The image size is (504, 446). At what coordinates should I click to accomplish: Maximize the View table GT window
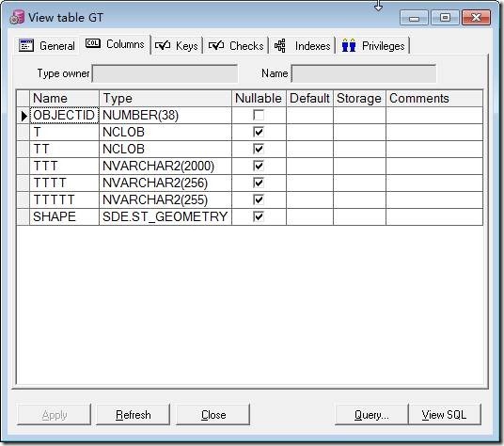pyautogui.click(x=445, y=18)
